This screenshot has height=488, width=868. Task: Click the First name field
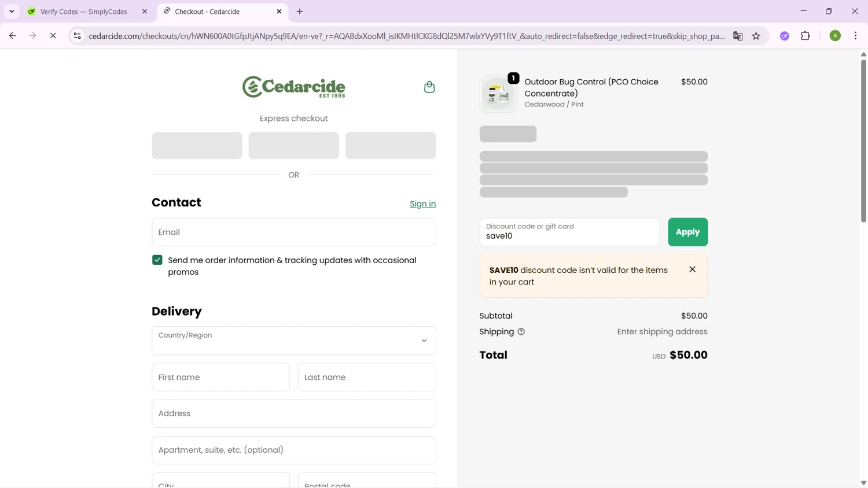[x=220, y=377]
